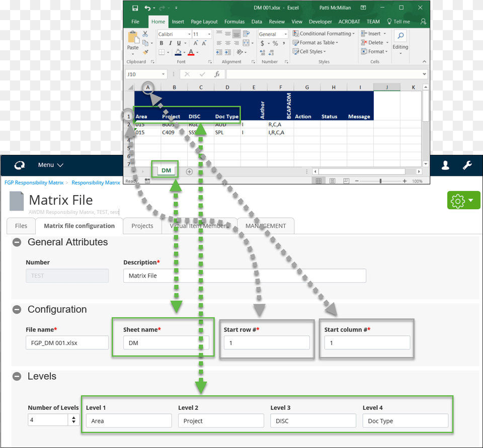
Task: Toggle Italic formatting in Excel
Action: pos(170,43)
